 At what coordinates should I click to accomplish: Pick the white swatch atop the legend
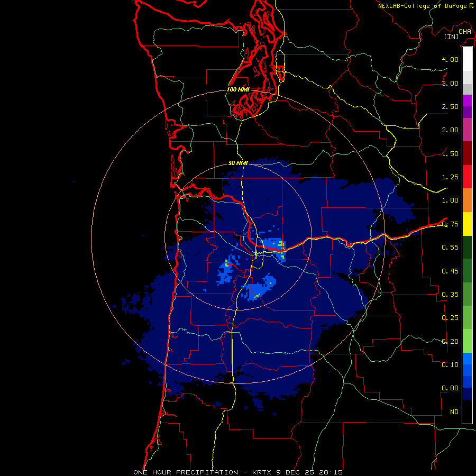[467, 59]
